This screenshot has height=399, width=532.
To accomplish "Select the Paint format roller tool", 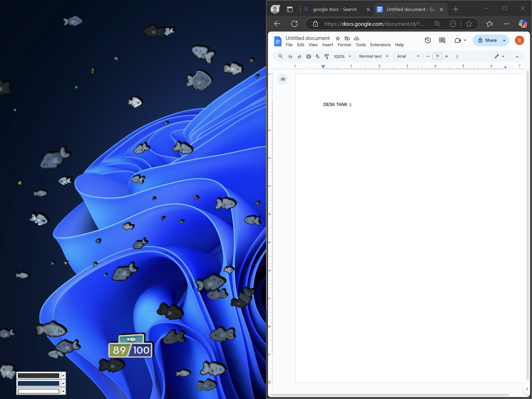I will pyautogui.click(x=327, y=57).
